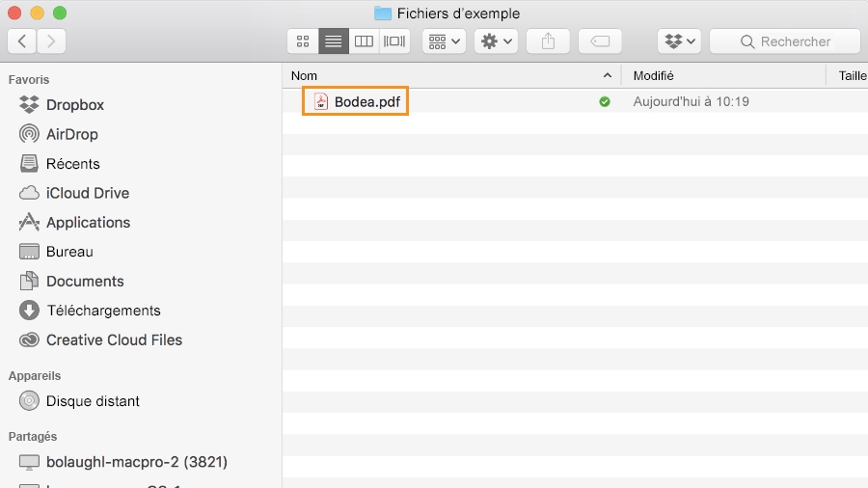Click the Appareils section heading
This screenshot has height=488, width=868.
pos(35,376)
